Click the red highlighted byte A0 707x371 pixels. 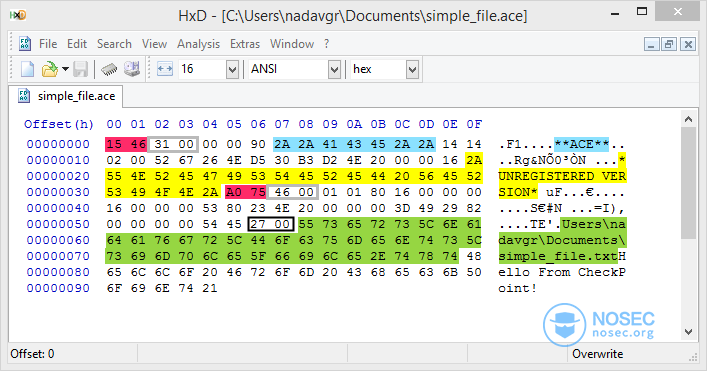[234, 192]
